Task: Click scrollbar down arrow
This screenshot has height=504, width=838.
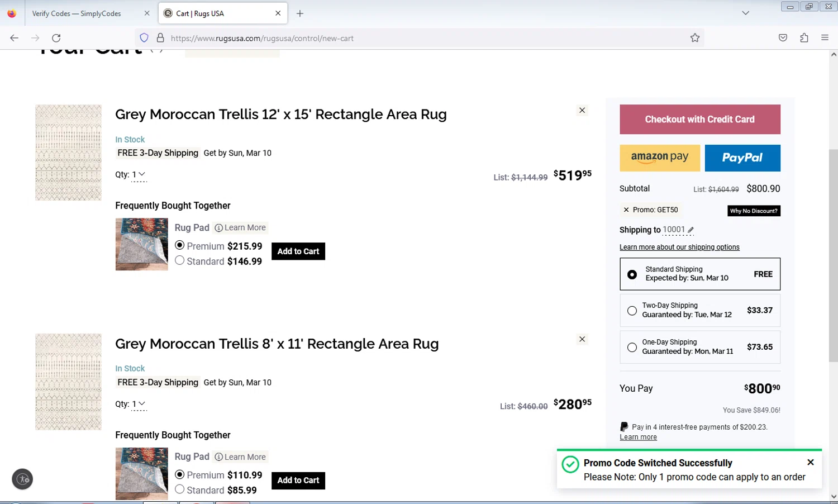Action: tap(833, 496)
